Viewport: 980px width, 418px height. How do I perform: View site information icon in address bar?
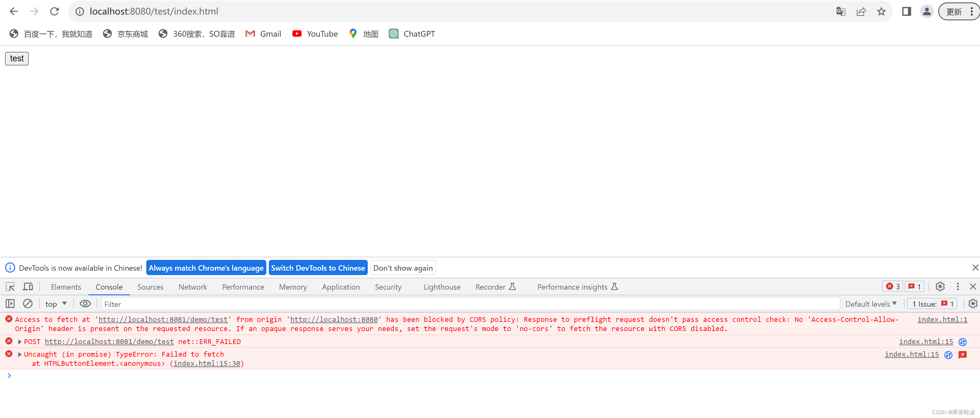pyautogui.click(x=80, y=11)
